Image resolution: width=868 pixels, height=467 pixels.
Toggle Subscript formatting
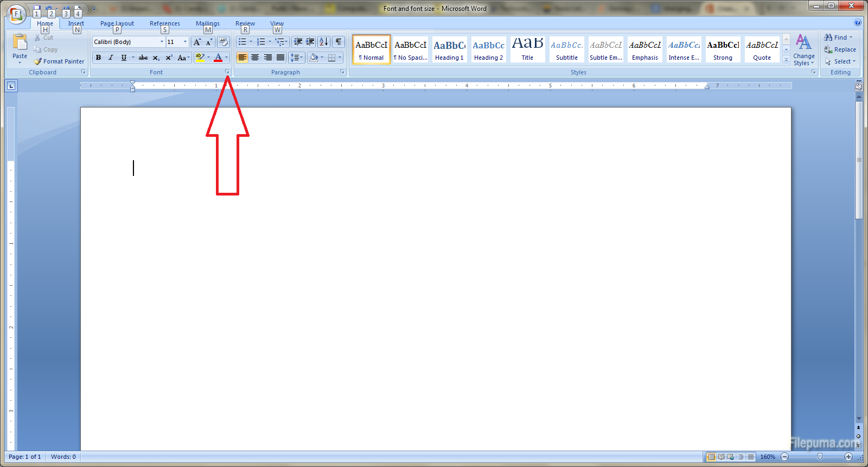(x=156, y=58)
